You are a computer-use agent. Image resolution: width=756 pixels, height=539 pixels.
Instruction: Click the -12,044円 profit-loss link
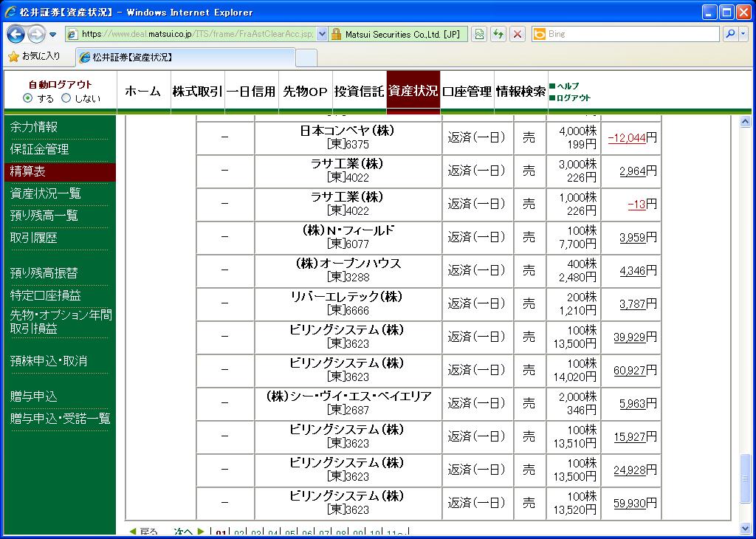click(x=627, y=138)
